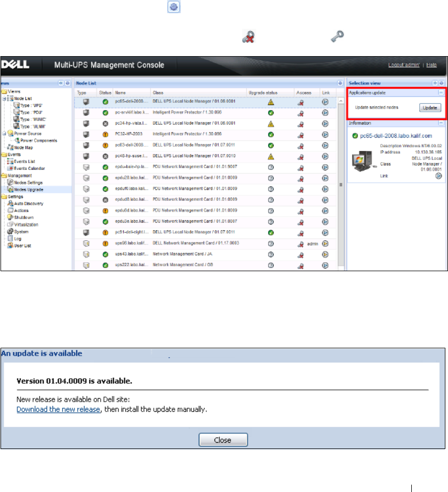Click green upgrade status of pc91-dell-eight row
Image resolution: width=448 pixels, height=492 pixels.
click(271, 232)
